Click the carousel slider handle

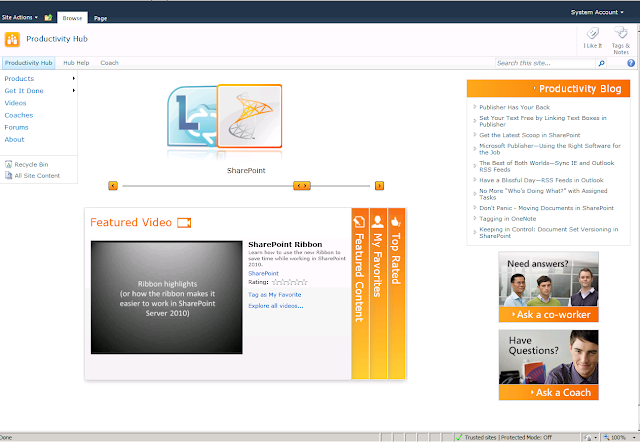pyautogui.click(x=302, y=186)
